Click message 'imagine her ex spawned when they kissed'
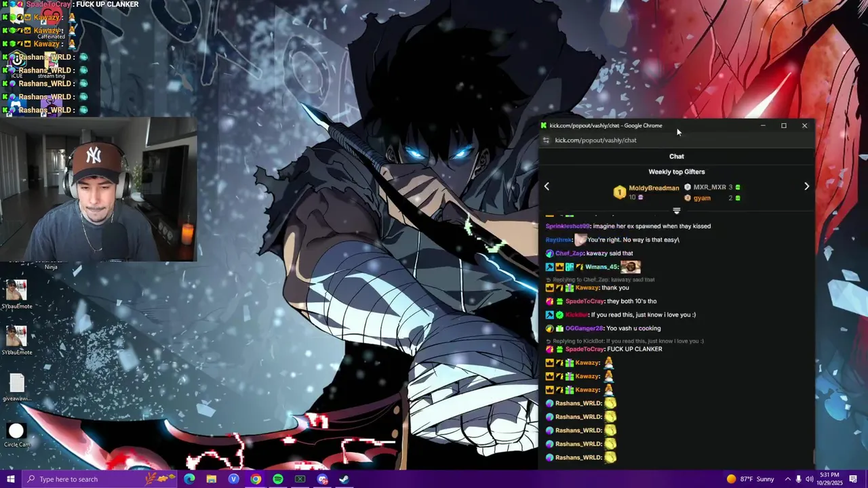The height and width of the screenshot is (488, 868). point(652,226)
